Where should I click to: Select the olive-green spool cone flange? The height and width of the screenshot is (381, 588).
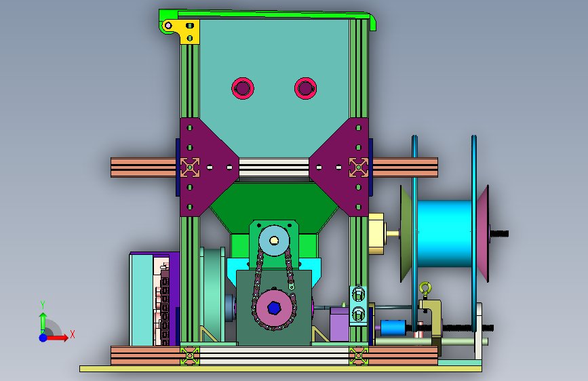point(406,234)
